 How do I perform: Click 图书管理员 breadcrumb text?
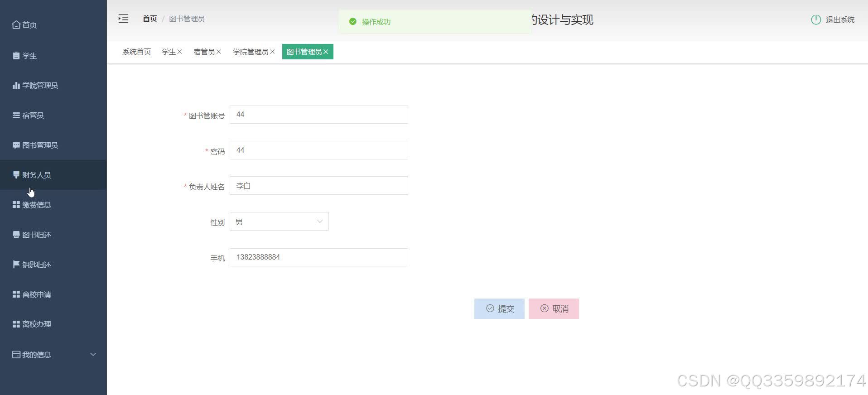click(x=187, y=19)
